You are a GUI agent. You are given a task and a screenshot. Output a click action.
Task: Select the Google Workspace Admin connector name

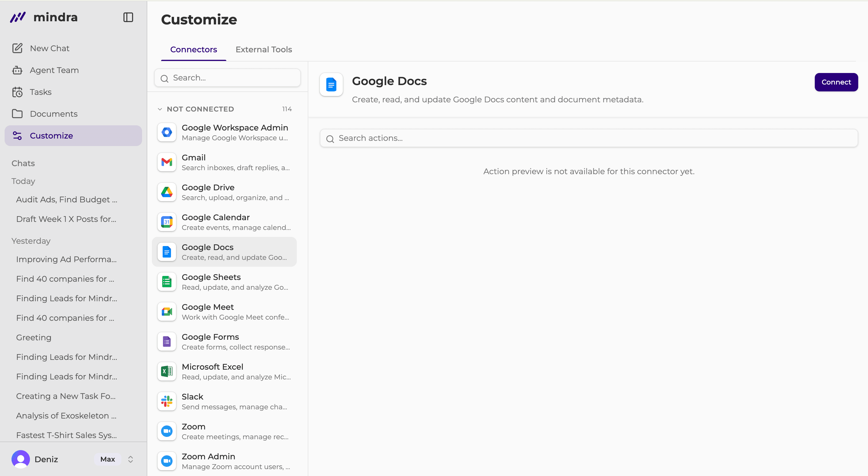(235, 127)
